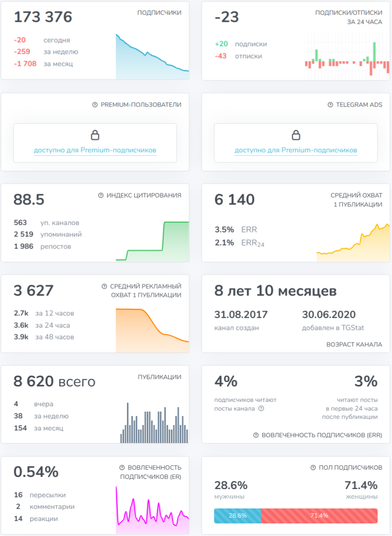Click '8 620 всего' publications total
This screenshot has width=392, height=536.
(x=54, y=382)
